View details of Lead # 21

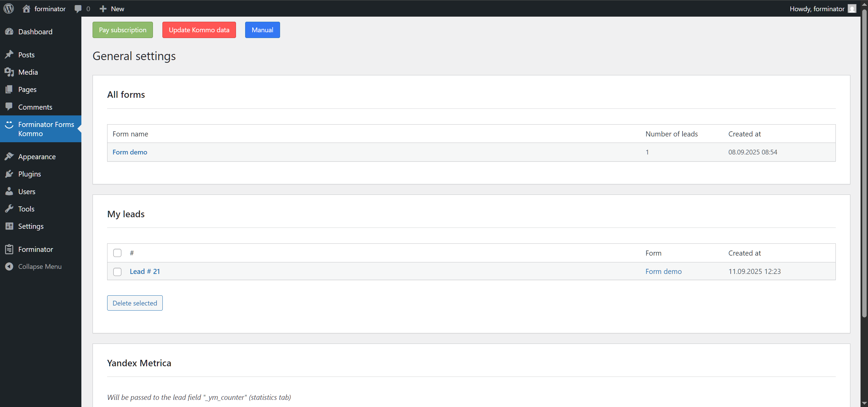(145, 271)
